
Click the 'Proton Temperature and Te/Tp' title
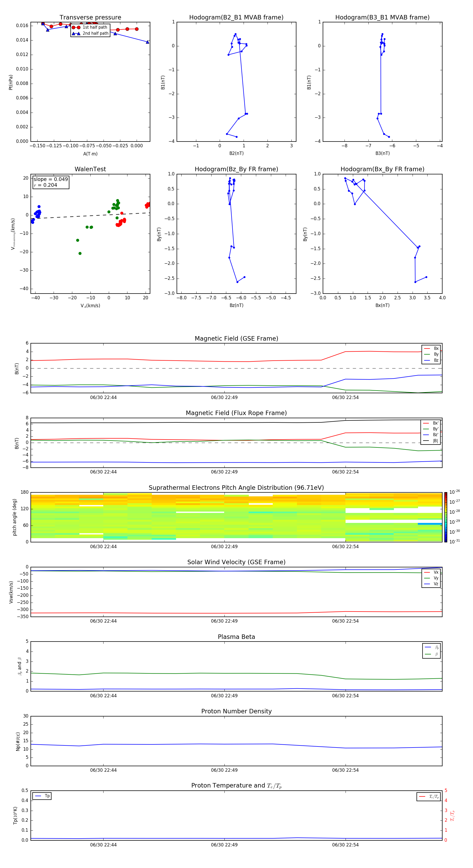(236, 786)
